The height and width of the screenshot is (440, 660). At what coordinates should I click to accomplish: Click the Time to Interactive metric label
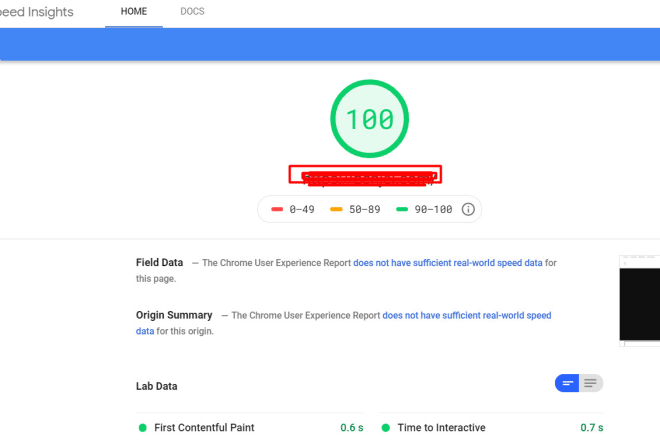pyautogui.click(x=442, y=428)
